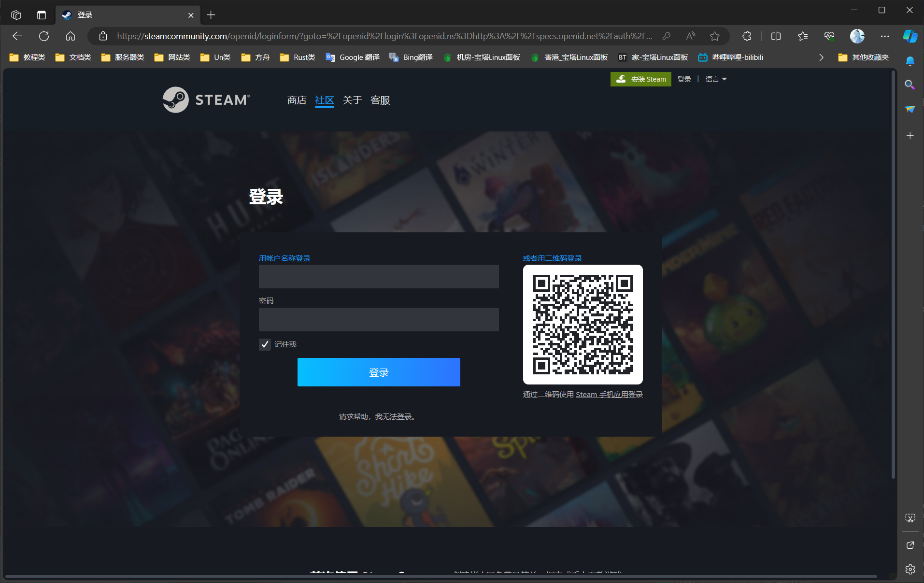Click the blue 登录 sign-in button
Screen dimensions: 924x583
tap(379, 372)
